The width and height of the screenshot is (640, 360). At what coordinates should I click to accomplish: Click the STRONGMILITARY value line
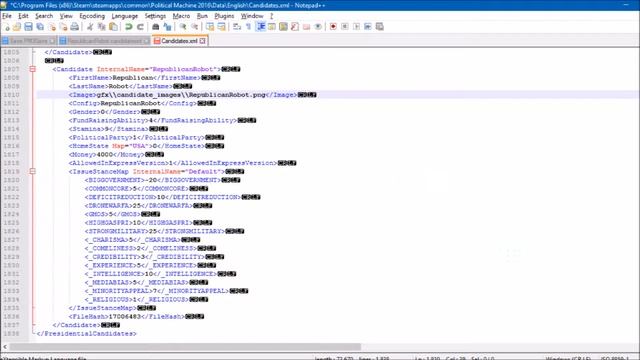click(x=164, y=231)
